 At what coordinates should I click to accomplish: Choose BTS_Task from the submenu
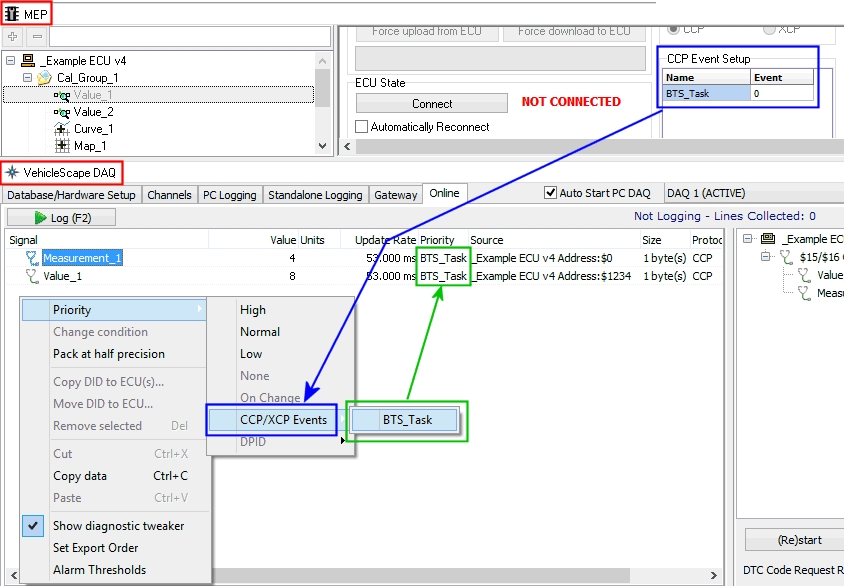point(407,420)
